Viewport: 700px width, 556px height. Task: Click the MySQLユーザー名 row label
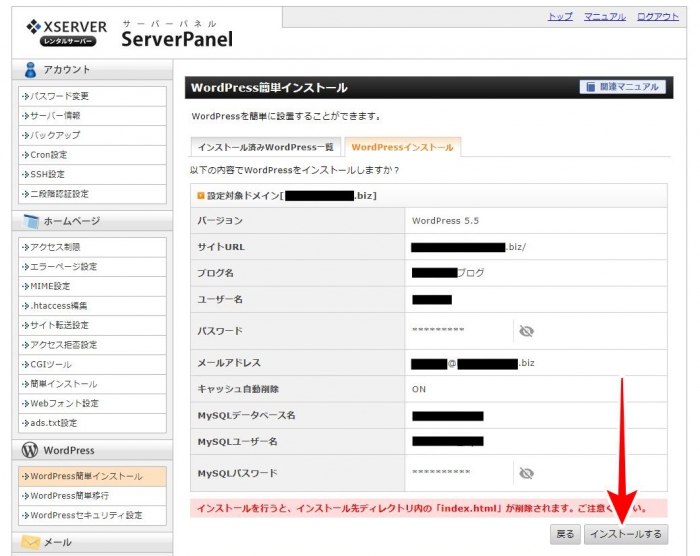(x=238, y=442)
